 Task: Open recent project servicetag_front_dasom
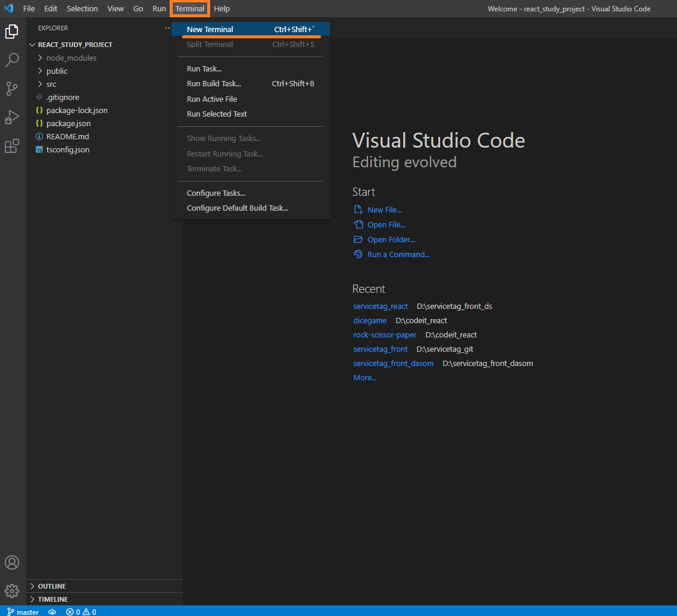coord(394,363)
